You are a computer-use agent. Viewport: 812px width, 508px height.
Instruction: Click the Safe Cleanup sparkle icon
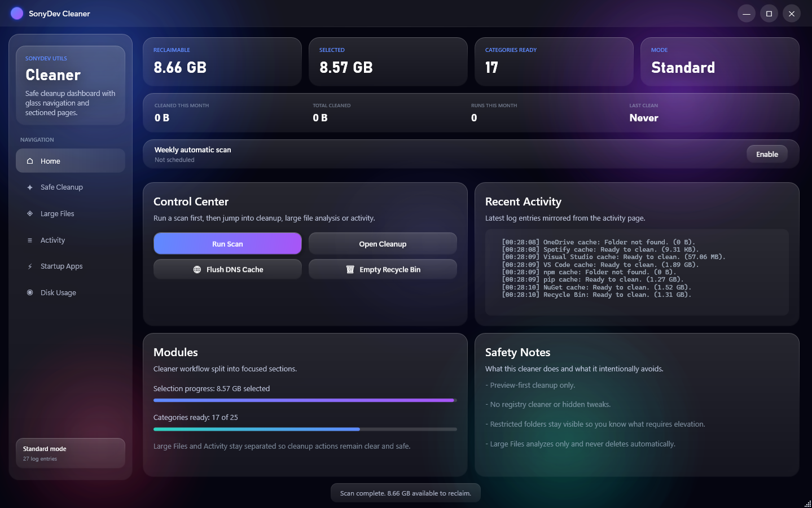point(30,187)
